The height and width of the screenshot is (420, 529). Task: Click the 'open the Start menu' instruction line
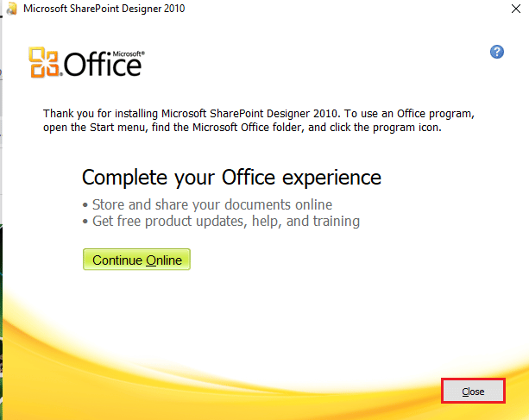tap(242, 127)
